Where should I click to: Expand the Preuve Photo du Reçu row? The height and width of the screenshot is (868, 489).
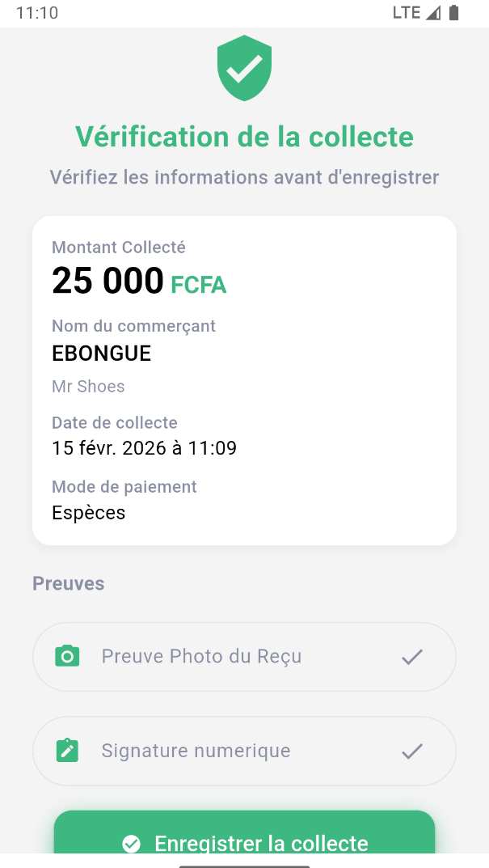click(x=244, y=656)
